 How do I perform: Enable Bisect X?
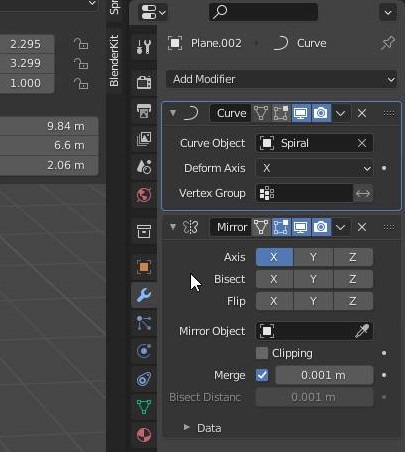(x=274, y=279)
